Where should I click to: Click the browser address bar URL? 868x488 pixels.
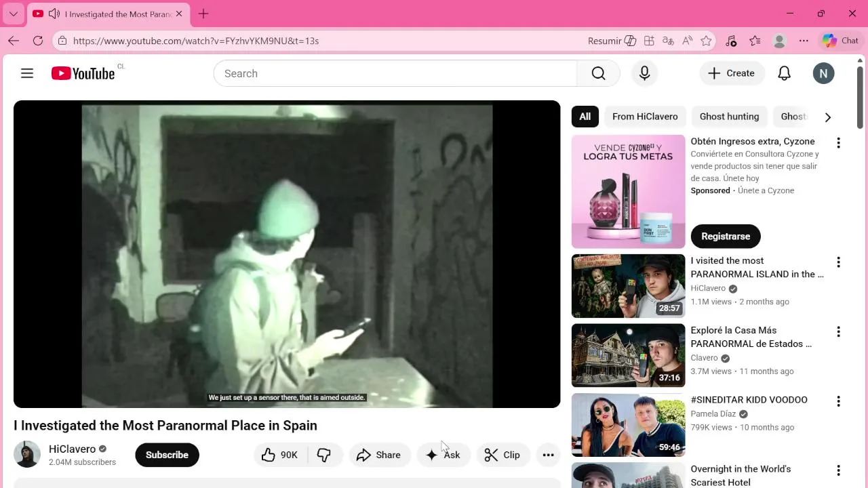[x=196, y=41]
